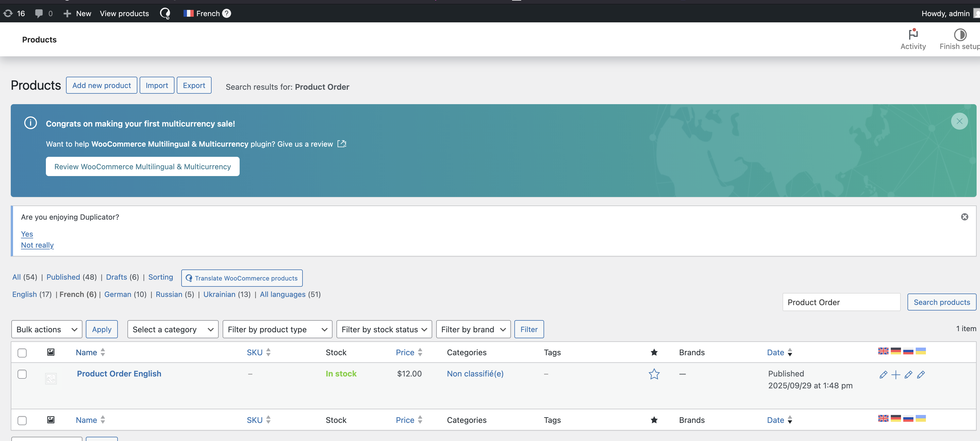This screenshot has height=441, width=980.
Task: Expand the Select a category dropdown
Action: pos(173,329)
